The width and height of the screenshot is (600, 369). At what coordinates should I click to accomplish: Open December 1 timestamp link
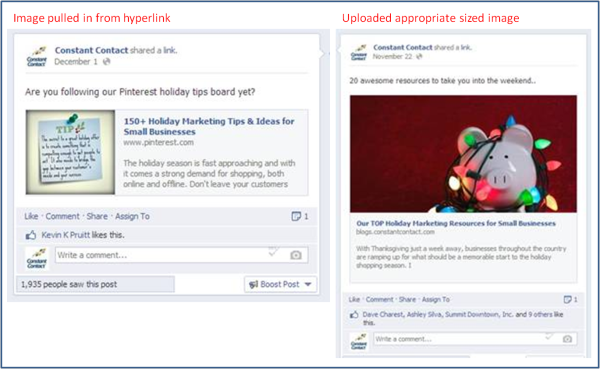point(76,62)
